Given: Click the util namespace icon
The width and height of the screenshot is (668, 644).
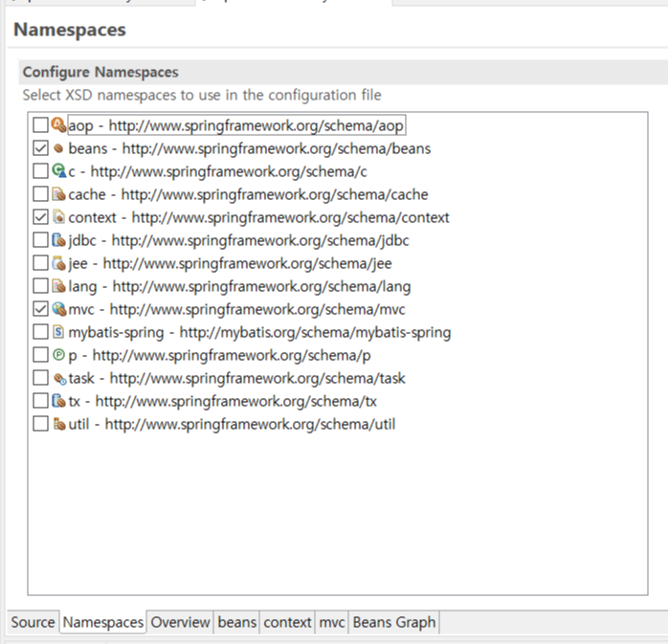Looking at the screenshot, I should click(58, 424).
